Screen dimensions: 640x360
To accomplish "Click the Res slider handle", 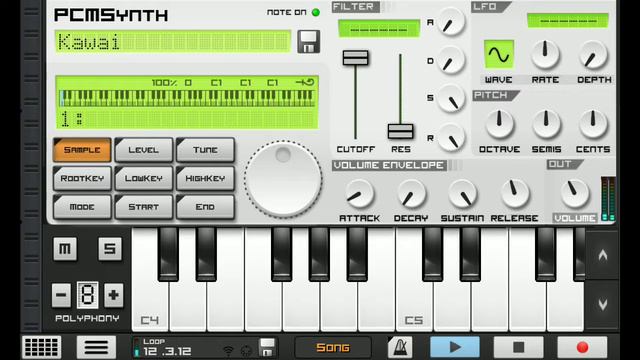I will tap(400, 131).
